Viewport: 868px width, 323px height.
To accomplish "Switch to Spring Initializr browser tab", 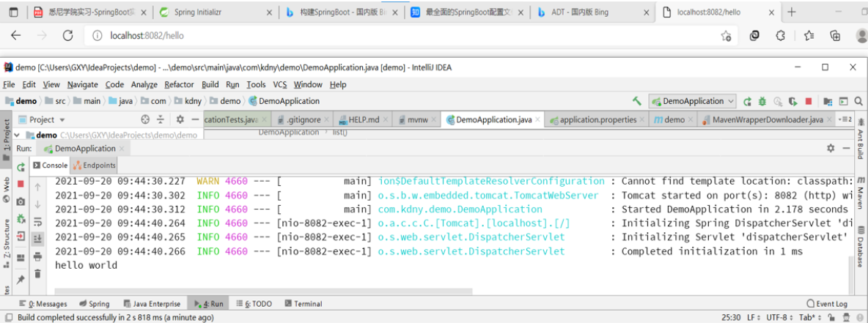I will 215,12.
